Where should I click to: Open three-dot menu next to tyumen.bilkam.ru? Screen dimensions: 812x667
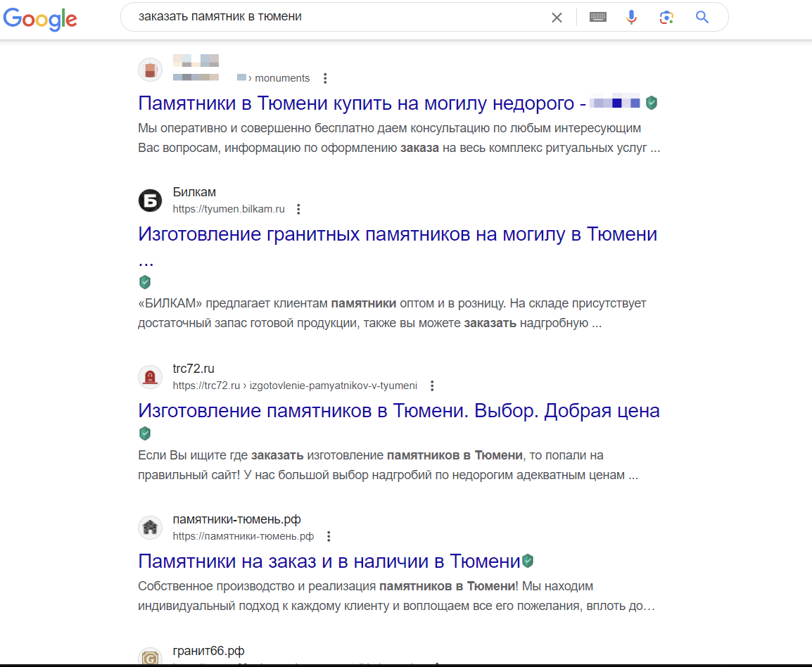[298, 209]
